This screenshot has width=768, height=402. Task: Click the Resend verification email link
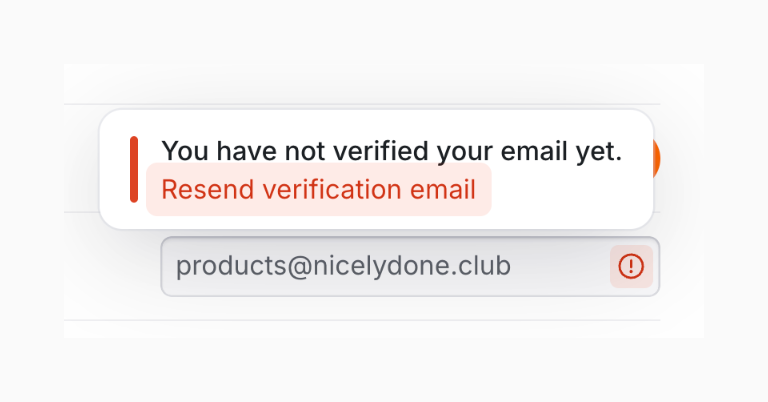tap(318, 190)
